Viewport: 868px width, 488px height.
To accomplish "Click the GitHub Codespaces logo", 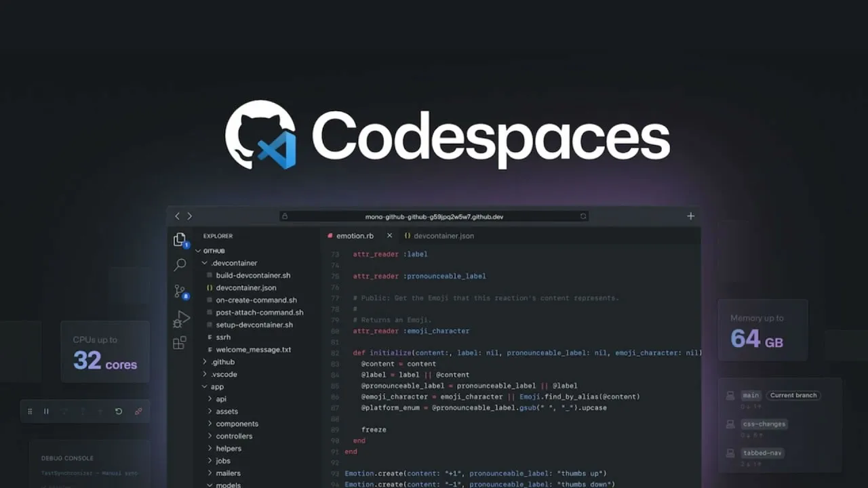I will [260, 134].
